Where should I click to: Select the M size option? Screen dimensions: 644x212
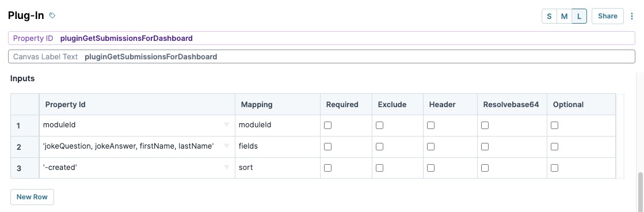(x=565, y=16)
